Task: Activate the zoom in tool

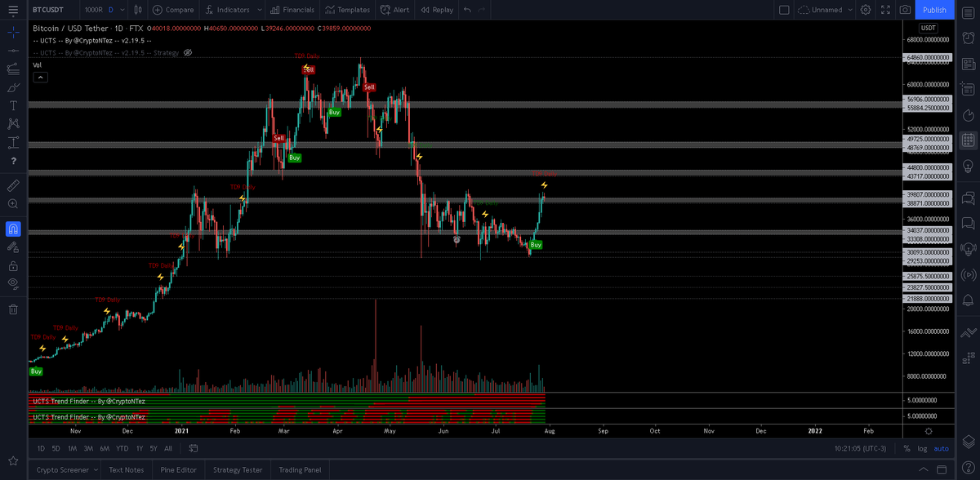Action: [x=13, y=203]
